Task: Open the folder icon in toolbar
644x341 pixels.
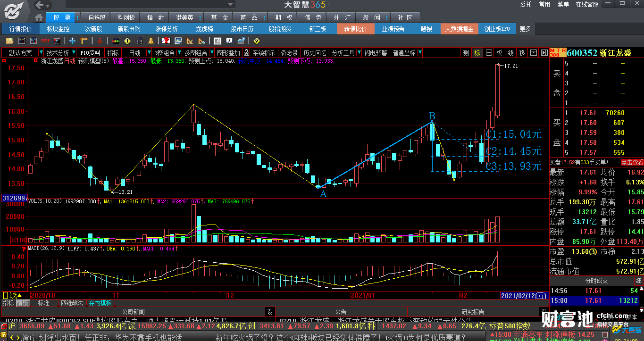Action: pyautogui.click(x=9, y=41)
